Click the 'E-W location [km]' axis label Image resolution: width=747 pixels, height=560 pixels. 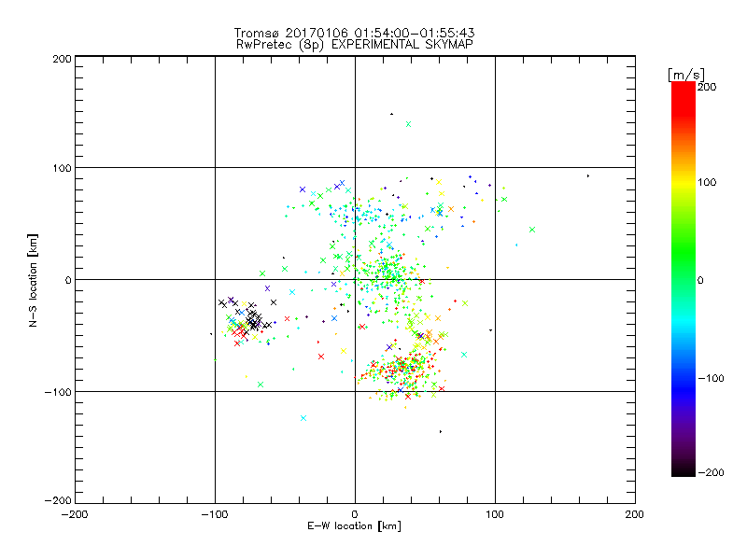click(354, 526)
